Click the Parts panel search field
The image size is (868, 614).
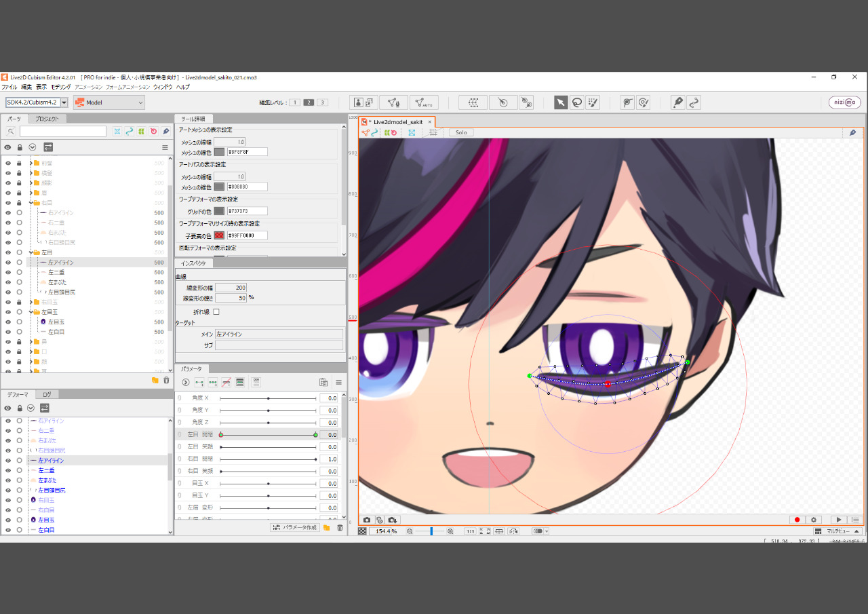click(63, 132)
